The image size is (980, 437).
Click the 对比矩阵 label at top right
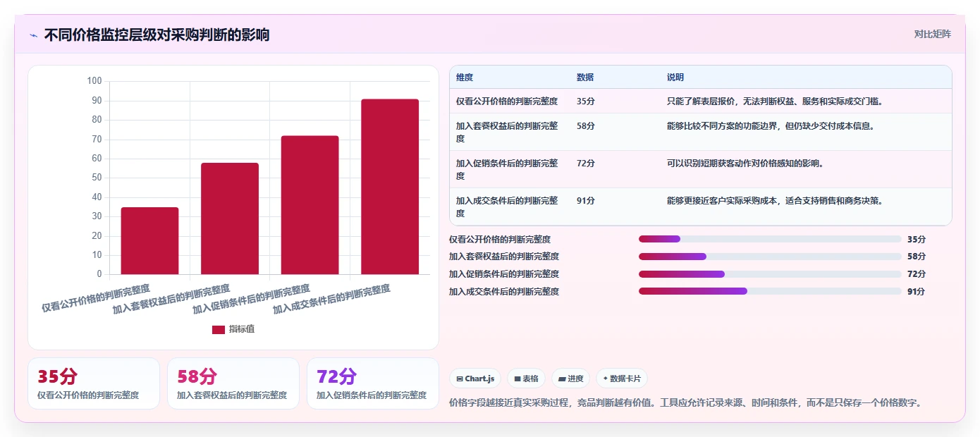[932, 34]
